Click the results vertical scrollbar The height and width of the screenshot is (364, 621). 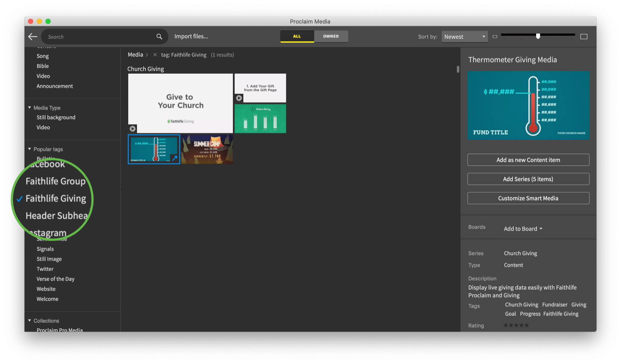pyautogui.click(x=458, y=69)
